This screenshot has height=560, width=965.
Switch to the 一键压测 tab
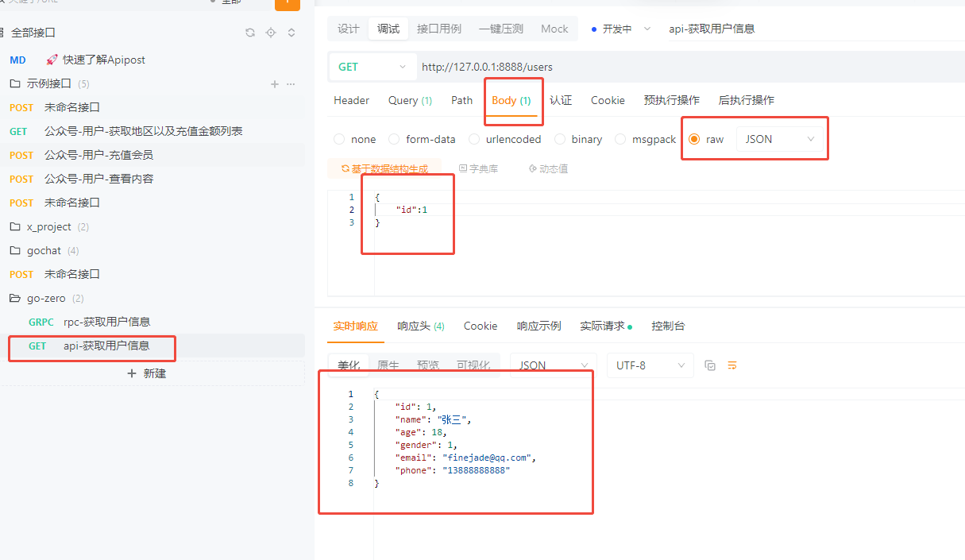[x=501, y=29]
